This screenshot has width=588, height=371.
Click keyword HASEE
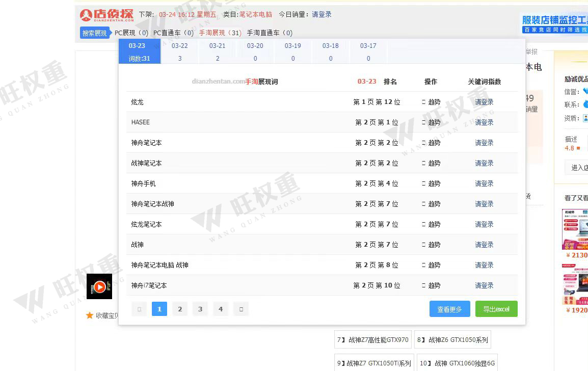140,122
